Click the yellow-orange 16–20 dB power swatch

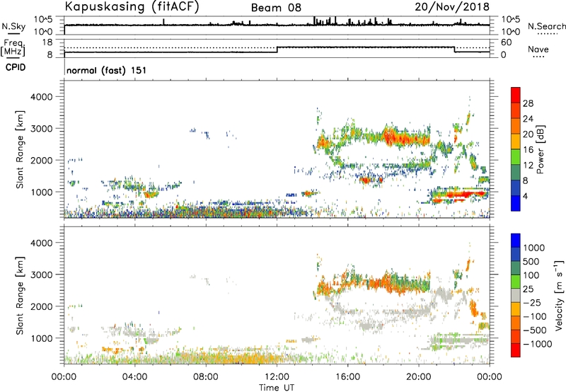pos(516,141)
